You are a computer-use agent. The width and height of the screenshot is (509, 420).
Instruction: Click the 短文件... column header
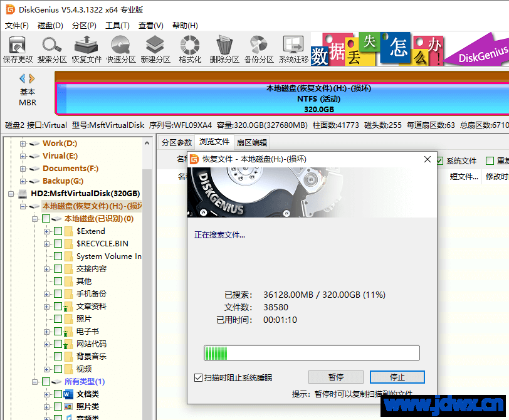(x=464, y=177)
